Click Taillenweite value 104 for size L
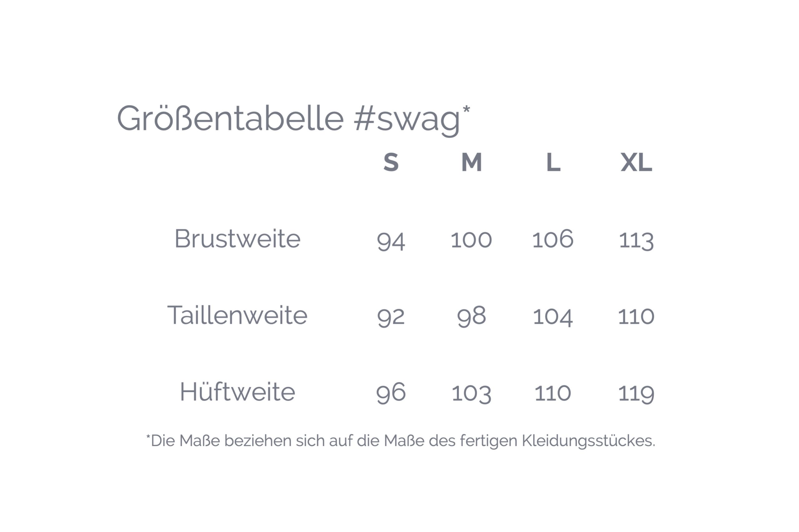The height and width of the screenshot is (532, 799). [x=553, y=317]
